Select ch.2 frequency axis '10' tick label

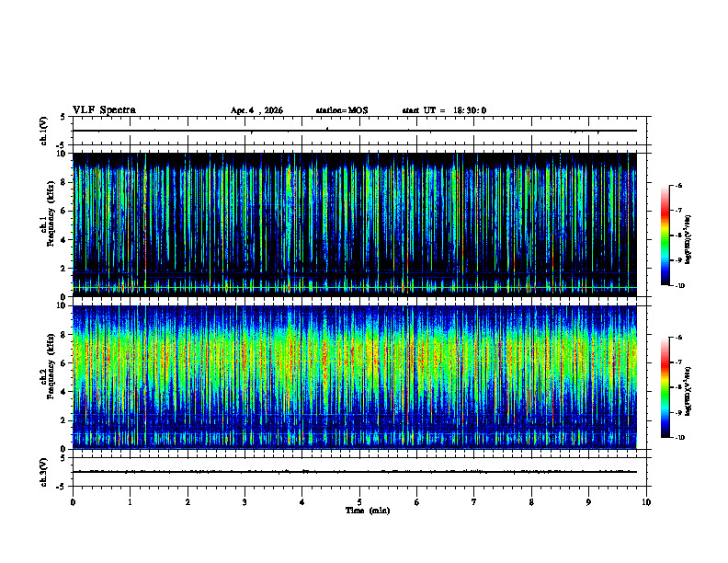[63, 305]
